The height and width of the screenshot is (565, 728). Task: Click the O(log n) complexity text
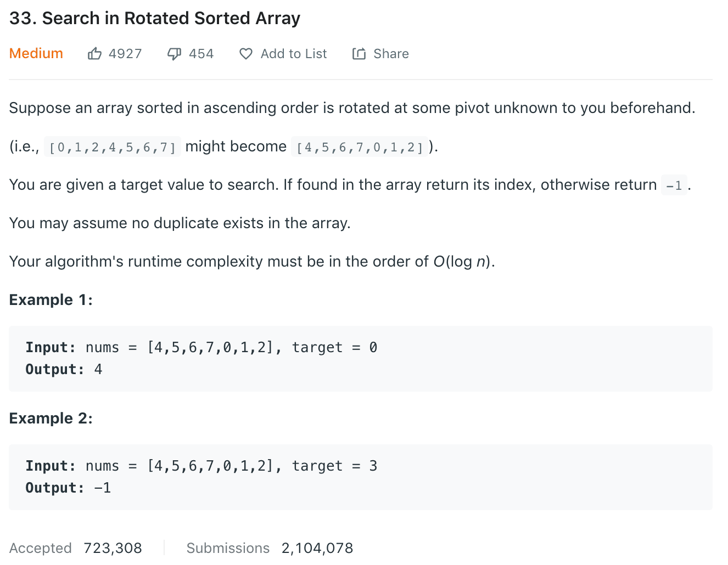pos(463,262)
